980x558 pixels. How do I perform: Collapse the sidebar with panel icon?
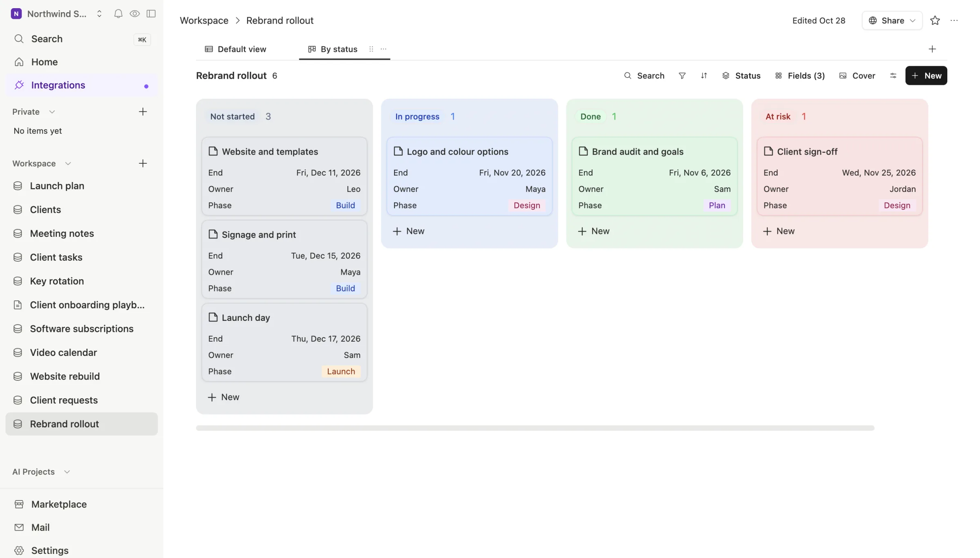tap(151, 14)
